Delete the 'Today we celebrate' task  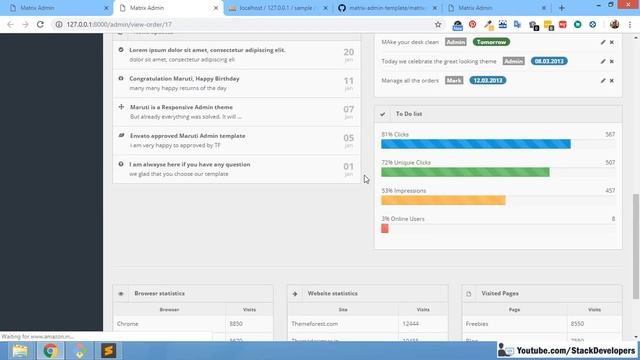[x=612, y=61]
